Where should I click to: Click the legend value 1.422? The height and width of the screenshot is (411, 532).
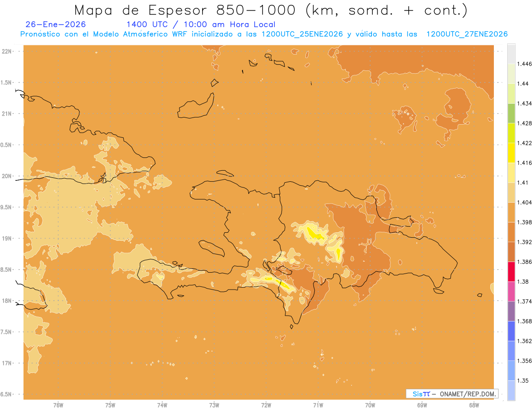point(524,143)
